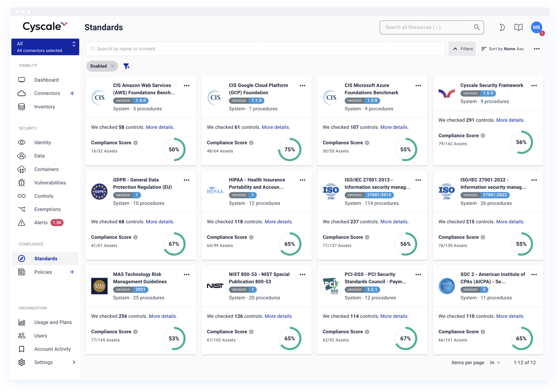Image resolution: width=560 pixels, height=392 pixels.
Task: Expand the All connectors selected dropdown
Action: click(x=45, y=47)
